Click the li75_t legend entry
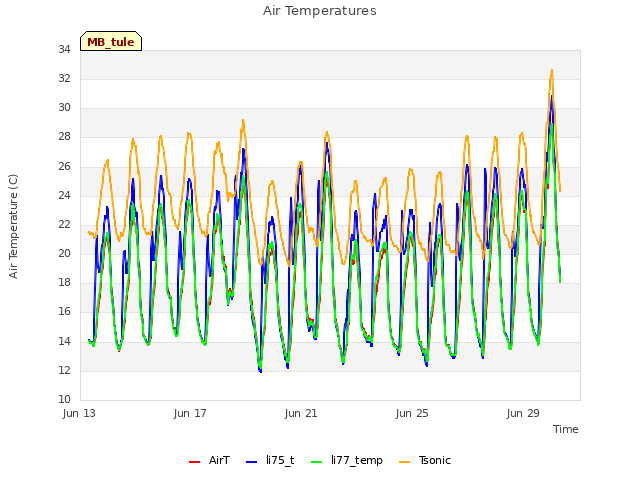Screen dimensions: 640x480 [x=270, y=460]
